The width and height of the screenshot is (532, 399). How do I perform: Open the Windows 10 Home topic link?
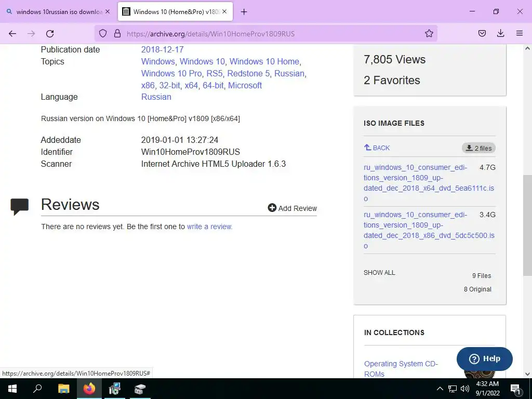264,61
